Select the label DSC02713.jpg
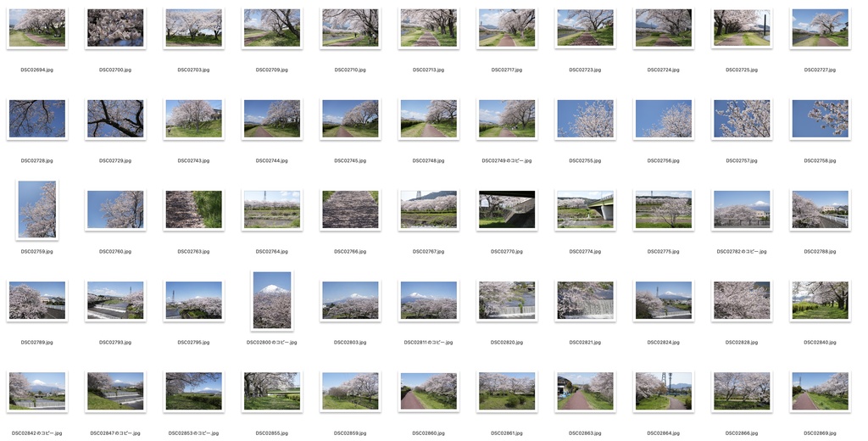The image size is (868, 441). (428, 70)
